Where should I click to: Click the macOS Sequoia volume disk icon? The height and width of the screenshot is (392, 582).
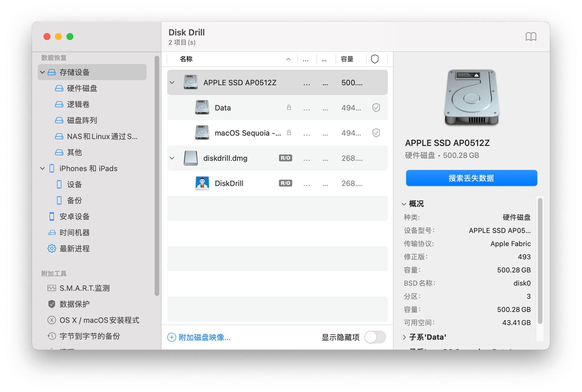(x=202, y=133)
